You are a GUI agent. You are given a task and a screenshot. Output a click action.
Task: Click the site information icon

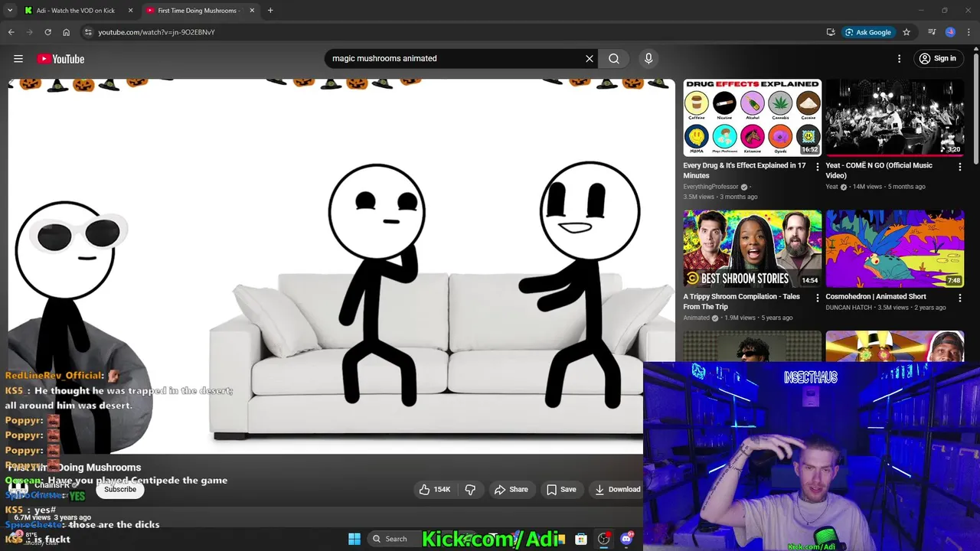tap(88, 32)
